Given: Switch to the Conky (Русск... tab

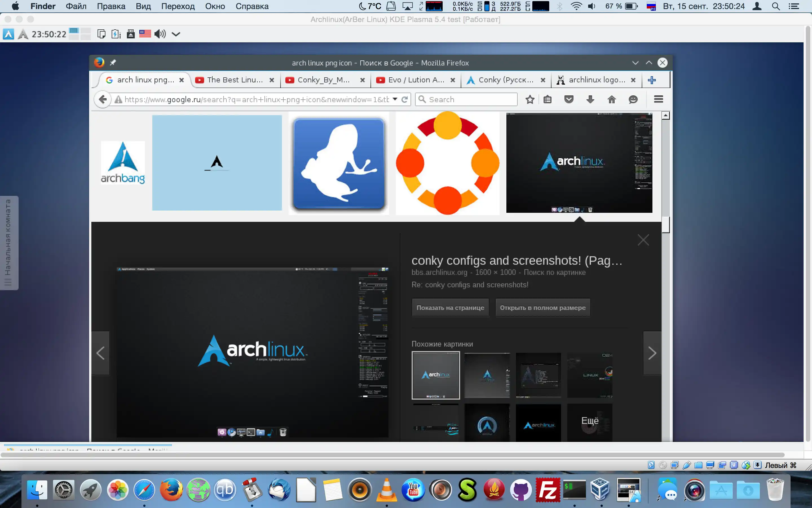Looking at the screenshot, I should [x=505, y=80].
